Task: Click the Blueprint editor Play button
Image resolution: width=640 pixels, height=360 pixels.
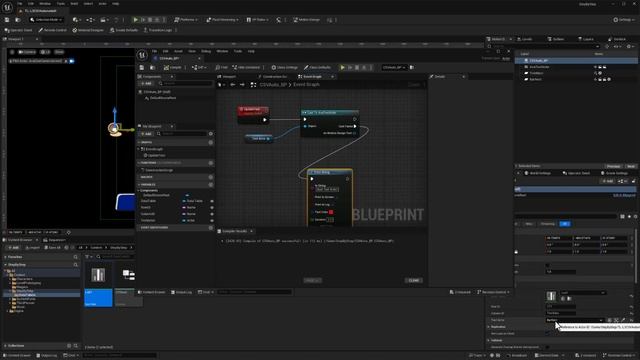Action: click(x=342, y=67)
